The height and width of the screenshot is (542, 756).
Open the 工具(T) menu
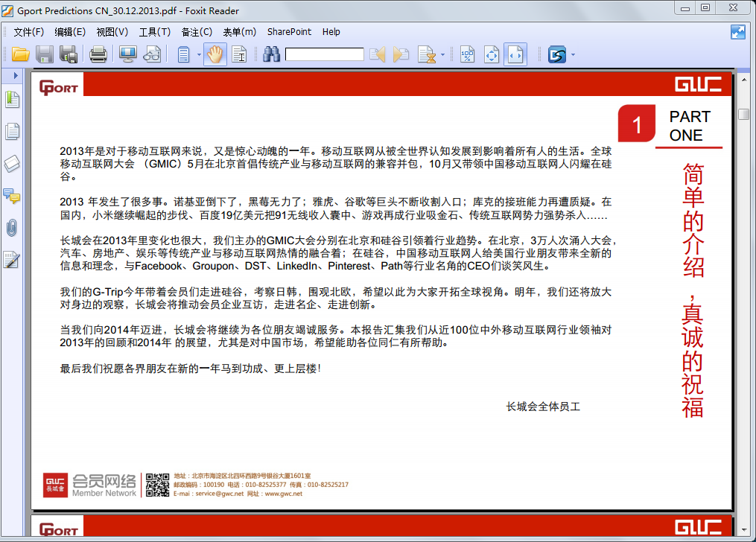point(155,32)
